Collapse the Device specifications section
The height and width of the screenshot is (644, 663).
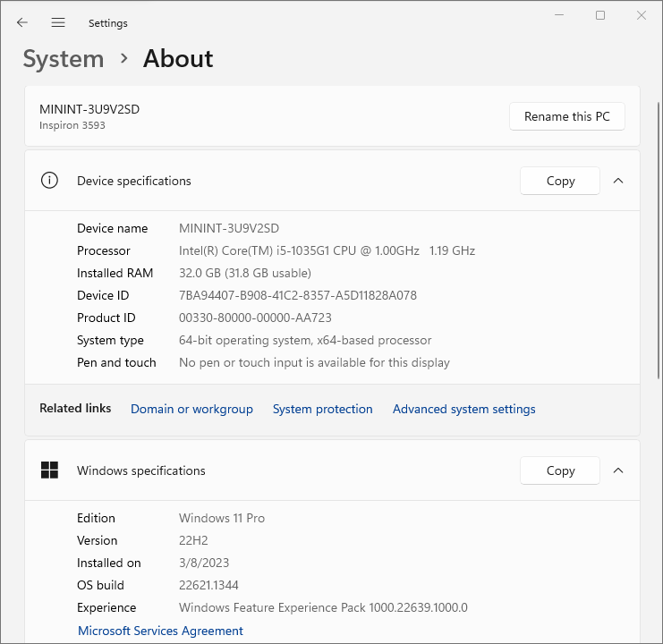(617, 181)
